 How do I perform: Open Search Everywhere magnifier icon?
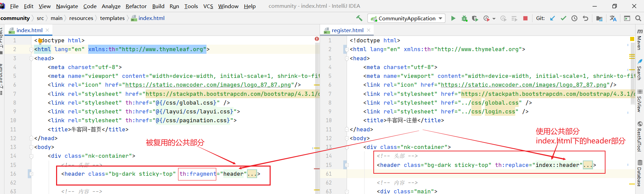coord(638,18)
